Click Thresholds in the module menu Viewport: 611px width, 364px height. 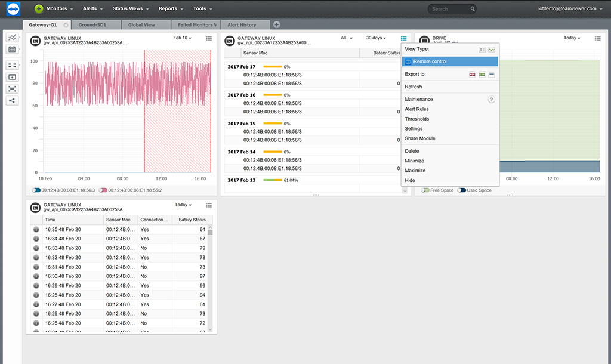coord(416,119)
